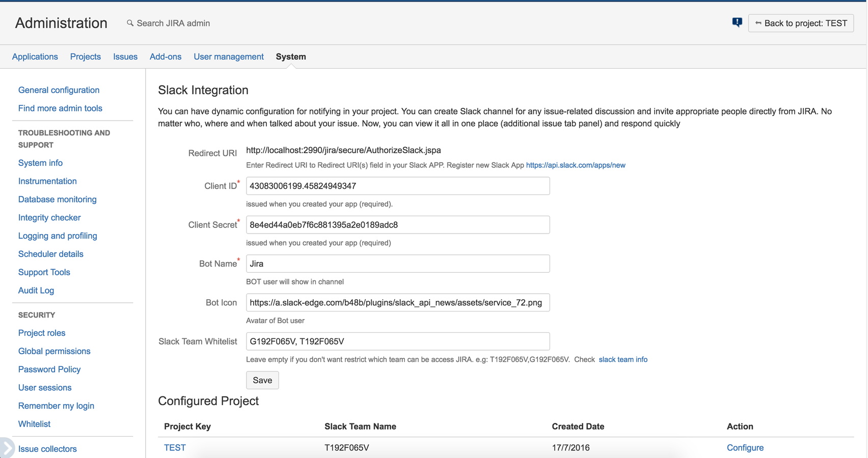Click into the Bot Icon URL field
The width and height of the screenshot is (868, 458).
pyautogui.click(x=398, y=303)
